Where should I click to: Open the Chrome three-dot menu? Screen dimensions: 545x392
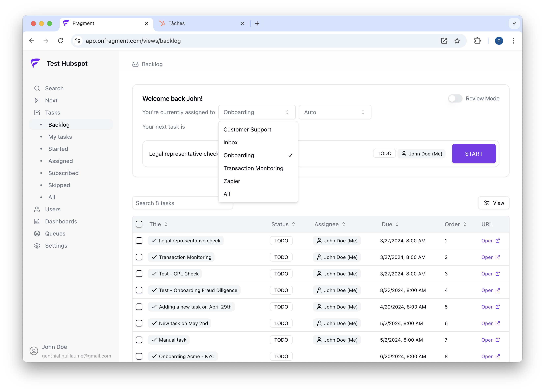[514, 41]
